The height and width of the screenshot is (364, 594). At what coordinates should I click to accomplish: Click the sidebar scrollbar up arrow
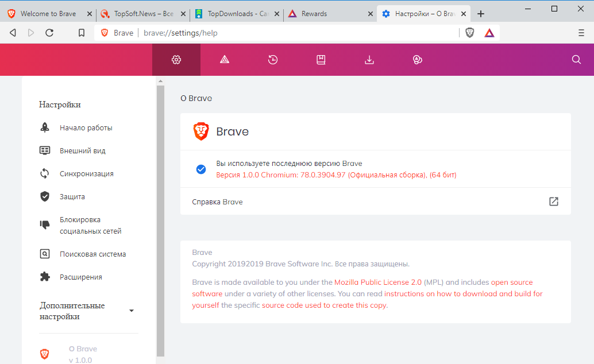[x=161, y=81]
